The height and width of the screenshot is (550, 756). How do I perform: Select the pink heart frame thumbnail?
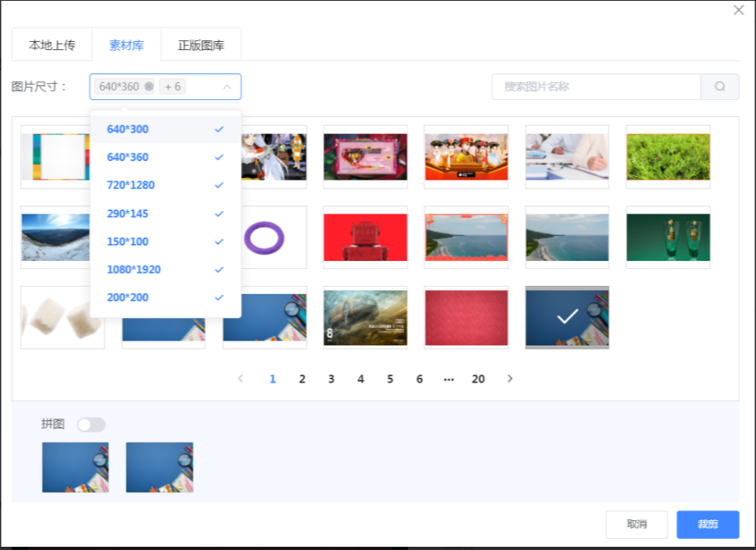[x=365, y=157]
